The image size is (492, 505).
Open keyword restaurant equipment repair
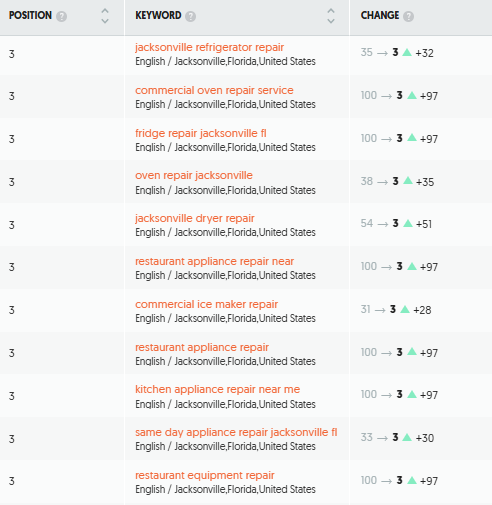point(205,475)
